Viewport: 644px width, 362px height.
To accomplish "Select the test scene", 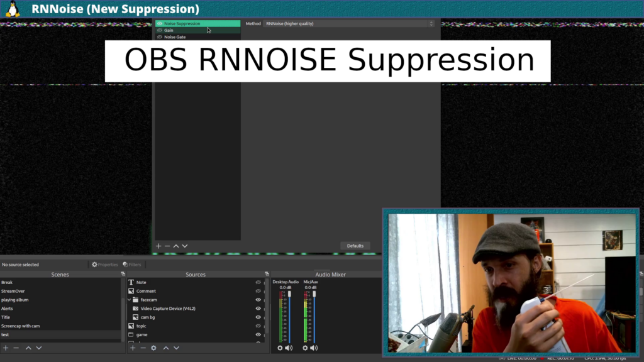I will coord(61,334).
